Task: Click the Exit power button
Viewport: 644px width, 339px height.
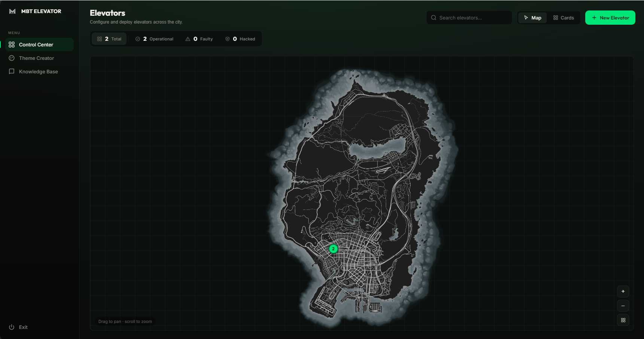Action: tap(18, 327)
